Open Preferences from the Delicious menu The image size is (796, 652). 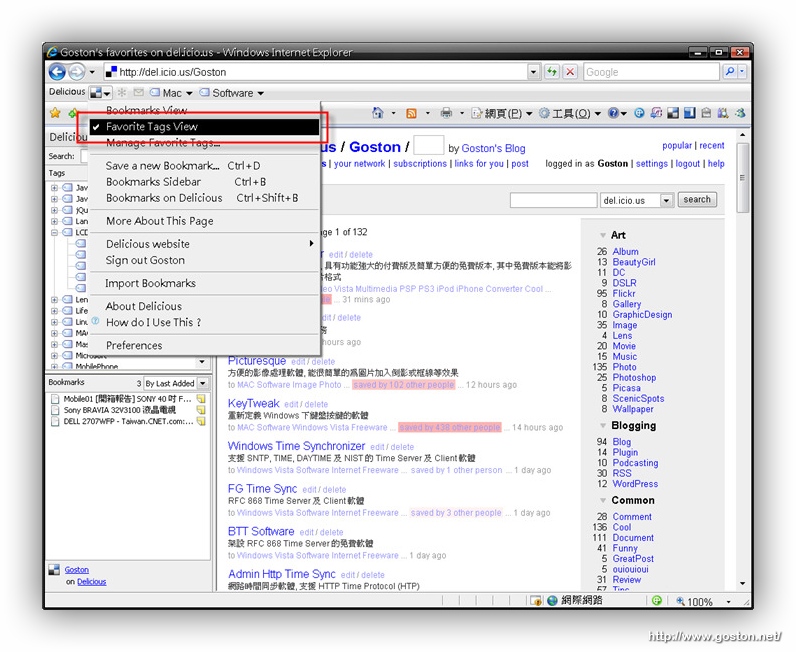click(x=134, y=345)
